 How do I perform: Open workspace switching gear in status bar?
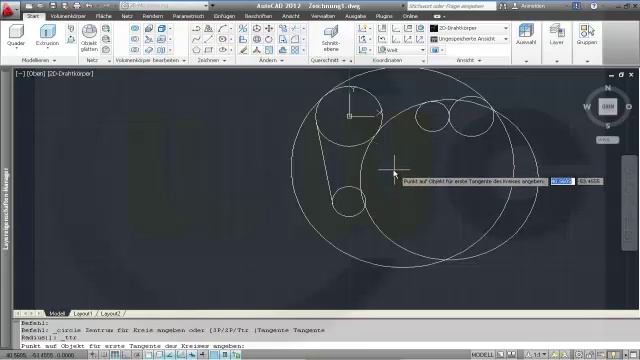pos(579,355)
